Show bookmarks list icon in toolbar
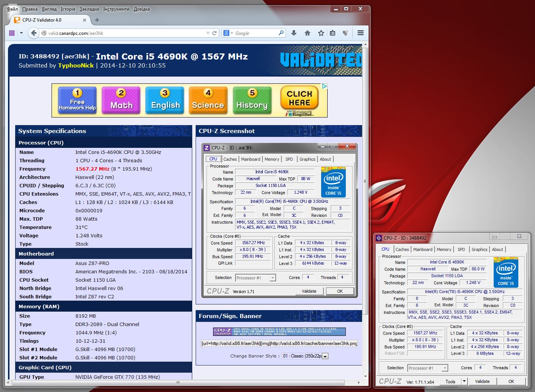The width and height of the screenshot is (535, 392). click(333, 33)
